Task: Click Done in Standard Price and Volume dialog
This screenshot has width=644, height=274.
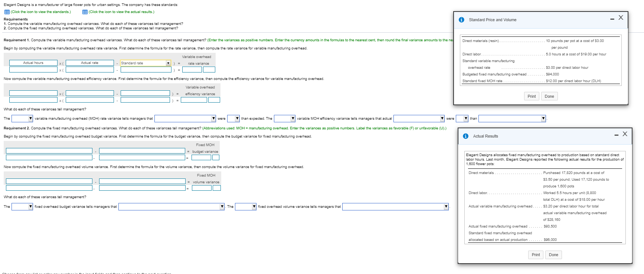Action: tap(549, 96)
